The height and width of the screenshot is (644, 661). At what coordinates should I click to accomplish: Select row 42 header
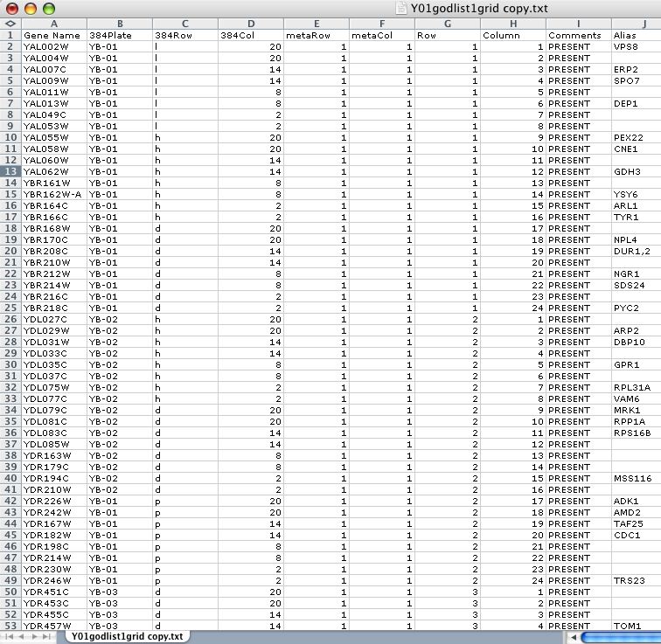coord(10,501)
